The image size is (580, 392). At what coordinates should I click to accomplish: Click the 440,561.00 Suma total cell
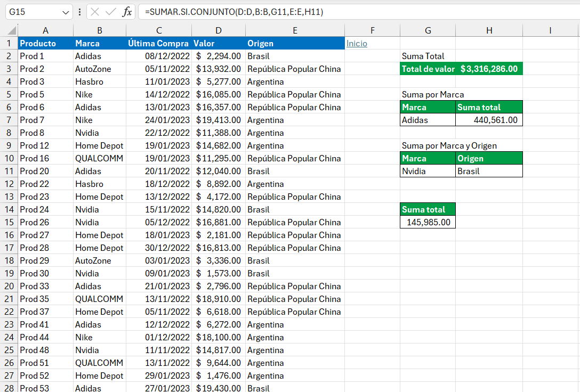[489, 120]
